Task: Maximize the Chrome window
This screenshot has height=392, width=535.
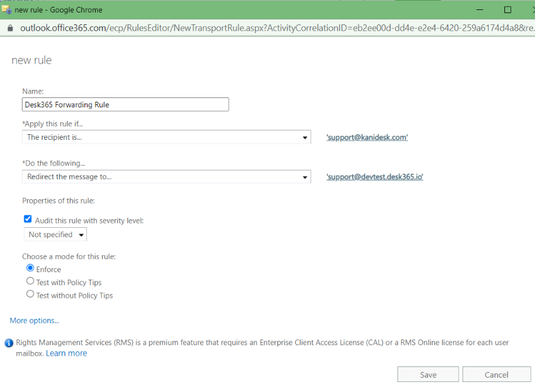Action: pyautogui.click(x=507, y=10)
